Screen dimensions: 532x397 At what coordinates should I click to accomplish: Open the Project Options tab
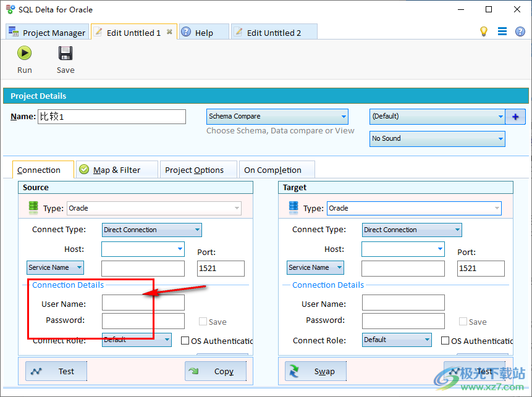coord(198,170)
